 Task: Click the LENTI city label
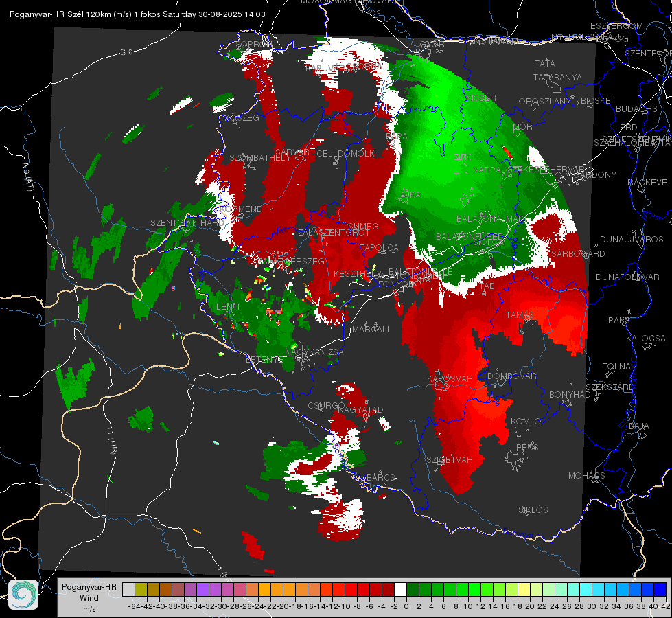[228, 307]
